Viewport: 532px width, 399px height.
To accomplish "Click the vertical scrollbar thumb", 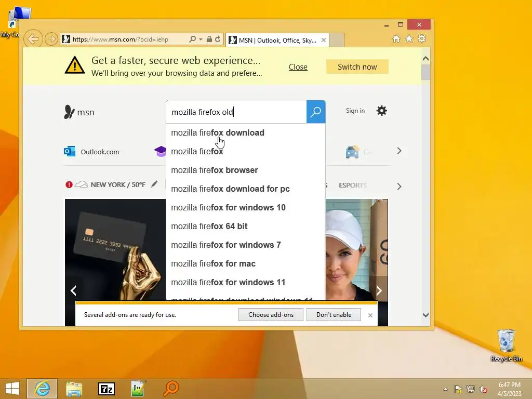I will pos(426,72).
